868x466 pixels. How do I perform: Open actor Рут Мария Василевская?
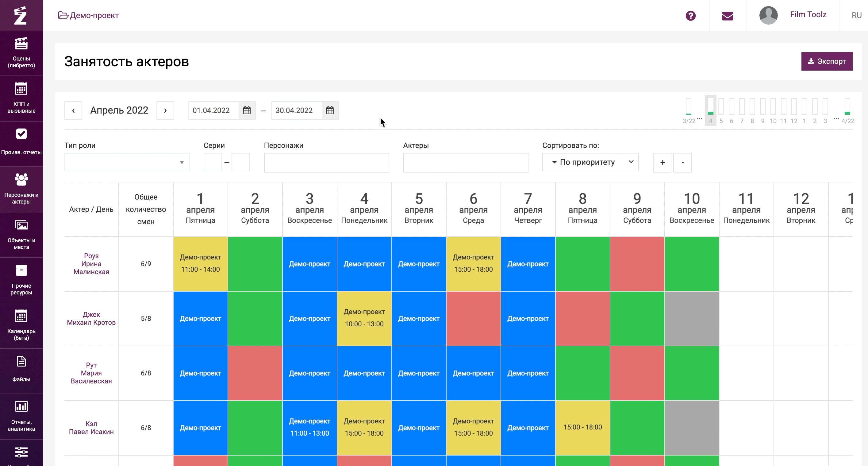tap(91, 373)
